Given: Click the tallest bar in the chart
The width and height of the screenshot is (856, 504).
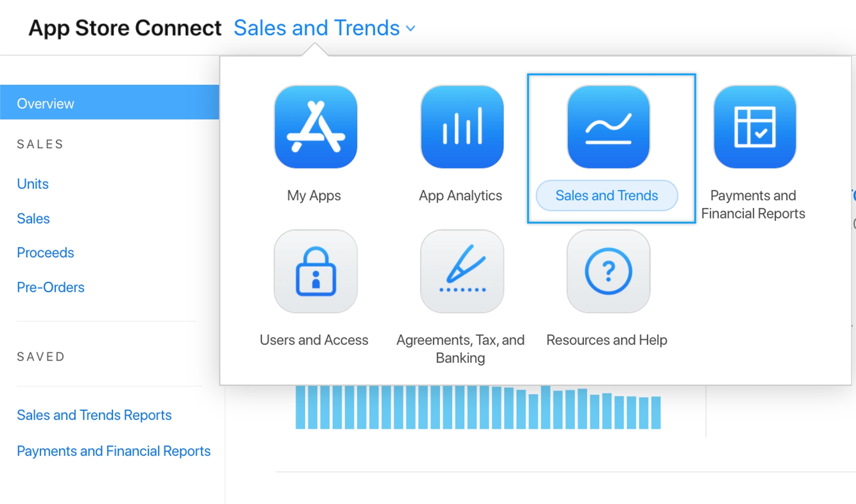Looking at the screenshot, I should 545,407.
